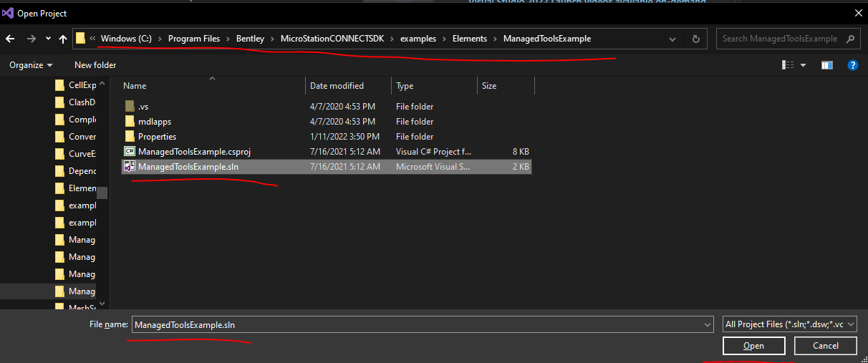The height and width of the screenshot is (363, 868).
Task: Sort by Type column header
Action: pyautogui.click(x=434, y=86)
